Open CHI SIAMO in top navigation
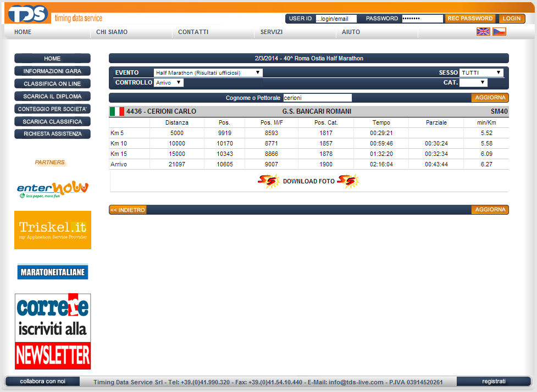 (x=112, y=32)
